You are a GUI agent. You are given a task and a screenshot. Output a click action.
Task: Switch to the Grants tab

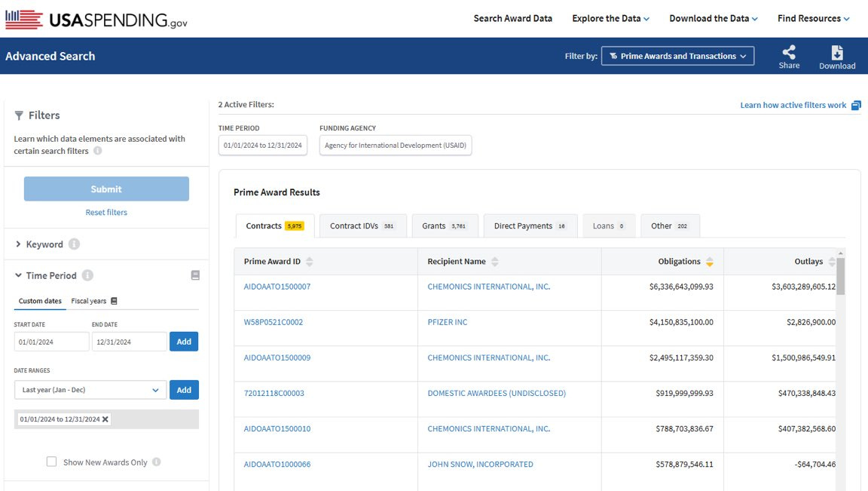pos(445,226)
